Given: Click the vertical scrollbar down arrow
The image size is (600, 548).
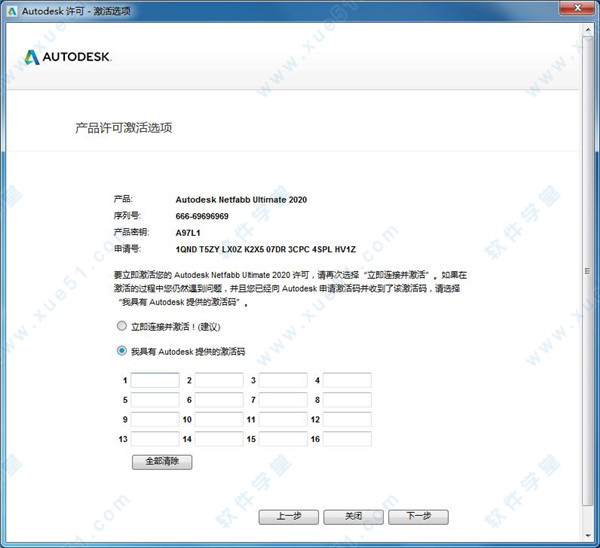Looking at the screenshot, I should pyautogui.click(x=588, y=536).
